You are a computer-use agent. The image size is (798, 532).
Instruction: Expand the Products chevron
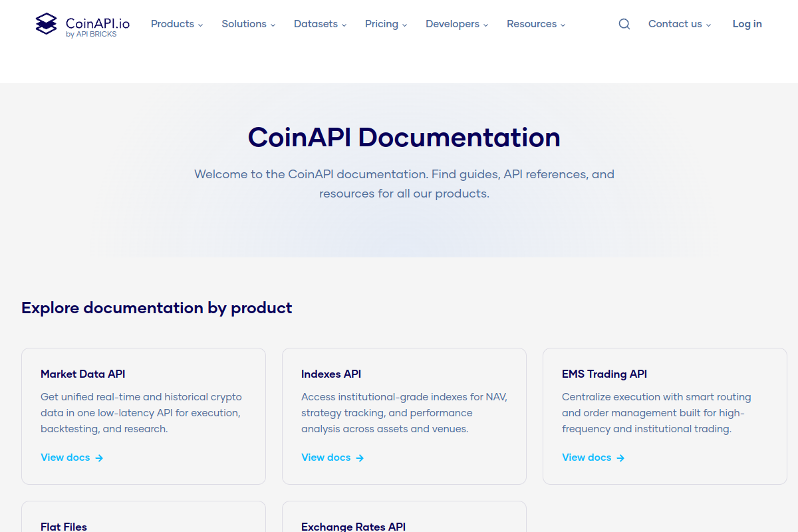pos(200,25)
